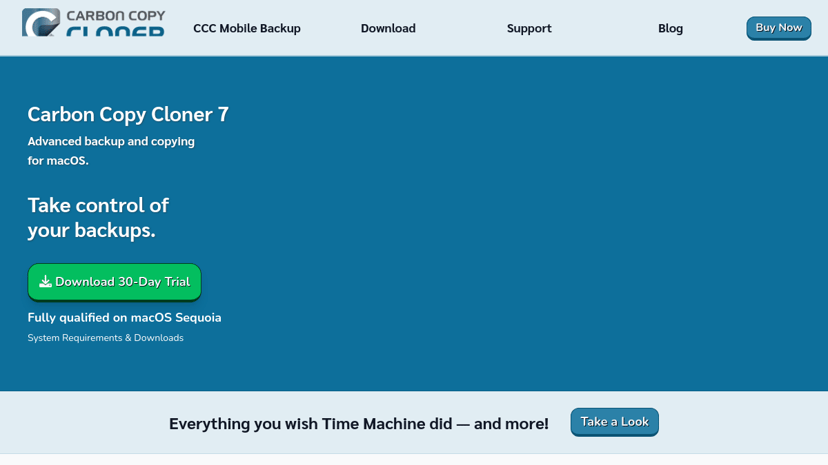Open the Download menu item
The image size is (828, 465).
(388, 29)
